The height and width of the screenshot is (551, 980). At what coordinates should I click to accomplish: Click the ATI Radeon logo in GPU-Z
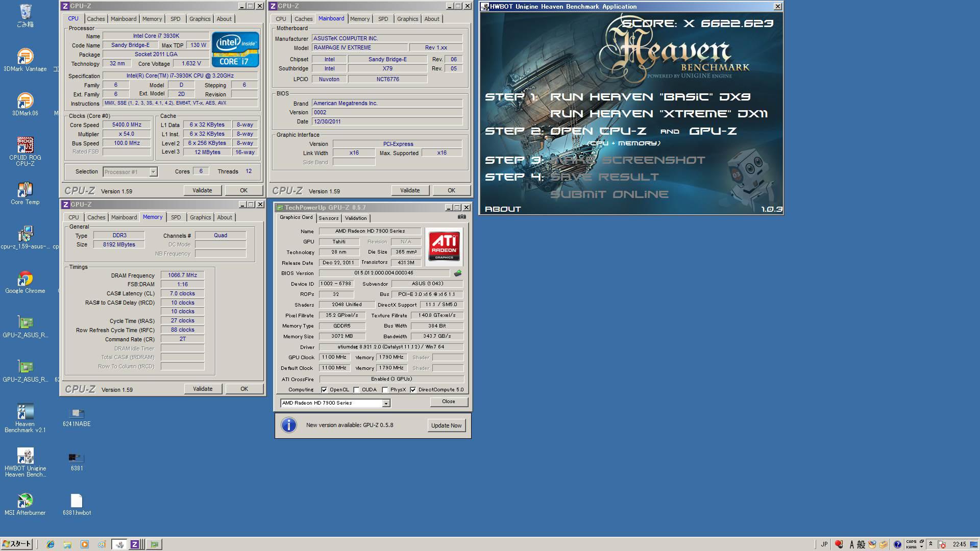444,246
